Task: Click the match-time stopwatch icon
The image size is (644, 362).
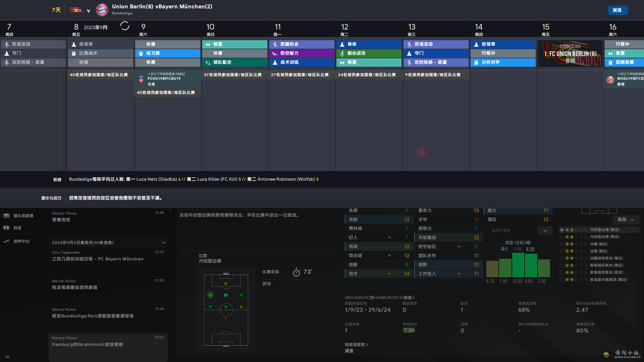Action: [296, 272]
